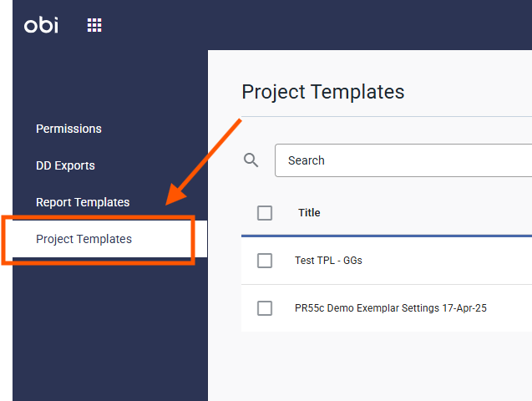
Task: Click the magnifier search icon
Action: (251, 160)
